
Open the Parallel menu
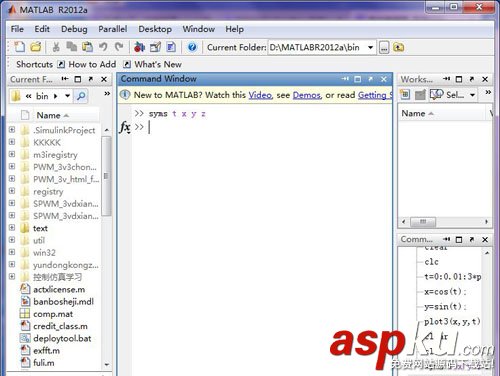point(113,29)
